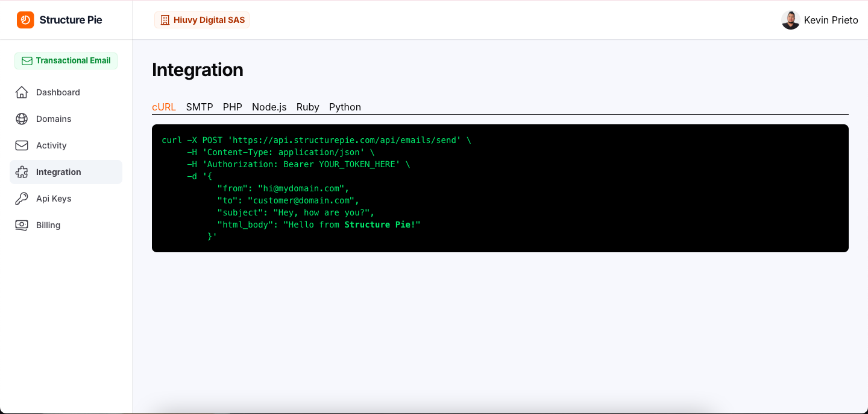Open the Activity menu label
The image size is (868, 414).
[51, 145]
